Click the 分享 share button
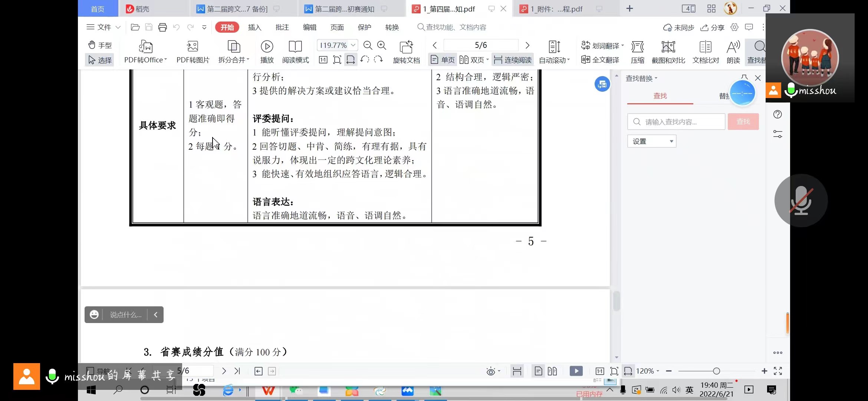868x401 pixels. point(713,27)
